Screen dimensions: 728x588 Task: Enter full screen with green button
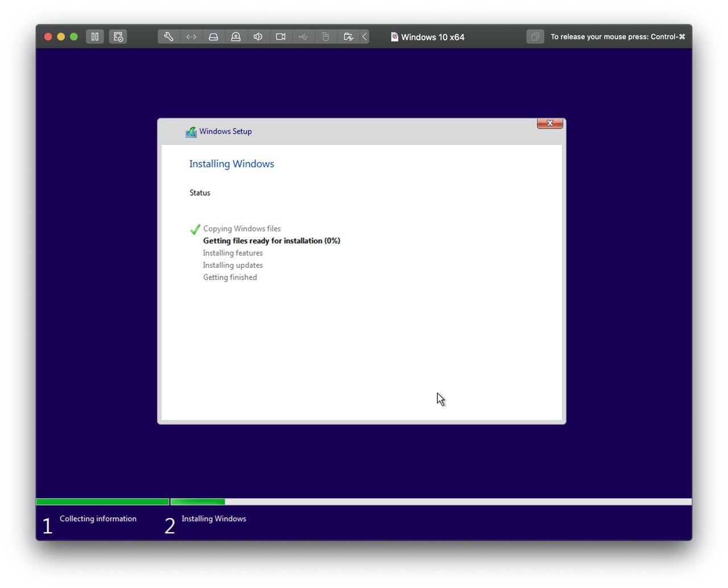tap(74, 37)
